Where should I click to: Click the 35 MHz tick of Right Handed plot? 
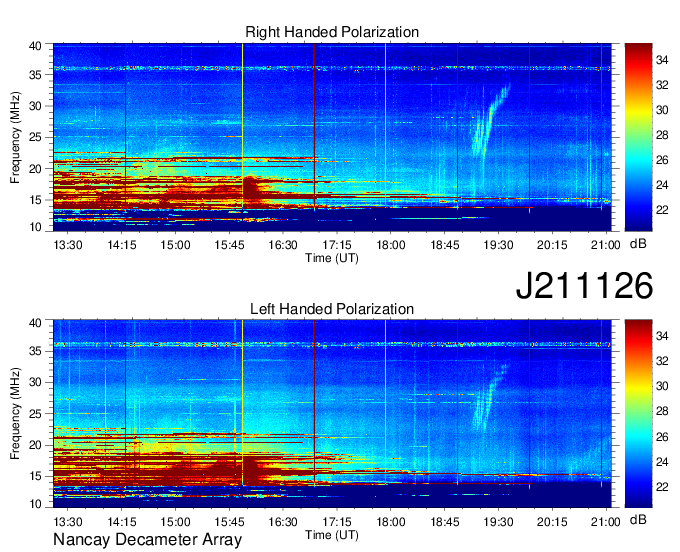pos(36,75)
